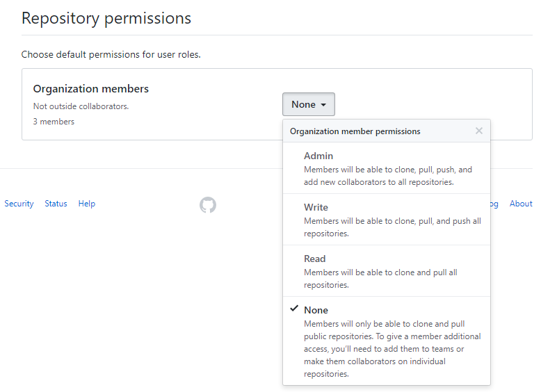Screen dimensions: 557x392
Task: Open the Security footer link
Action: click(19, 204)
